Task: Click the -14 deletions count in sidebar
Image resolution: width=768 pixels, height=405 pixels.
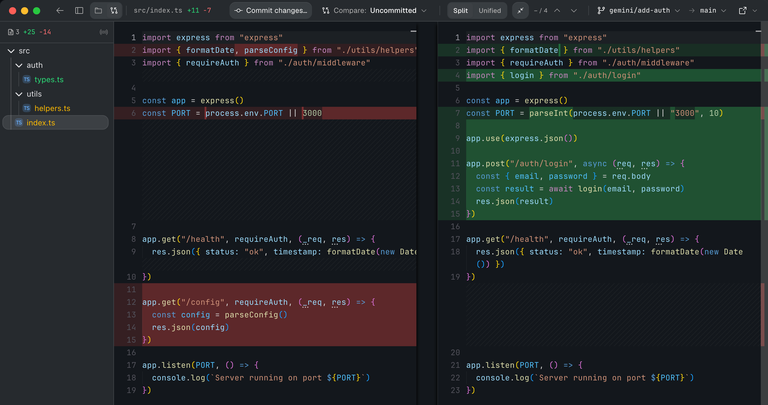Action: point(45,32)
